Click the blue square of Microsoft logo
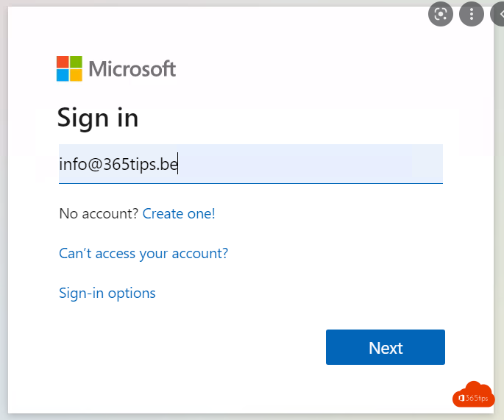504x420 pixels. (x=63, y=75)
